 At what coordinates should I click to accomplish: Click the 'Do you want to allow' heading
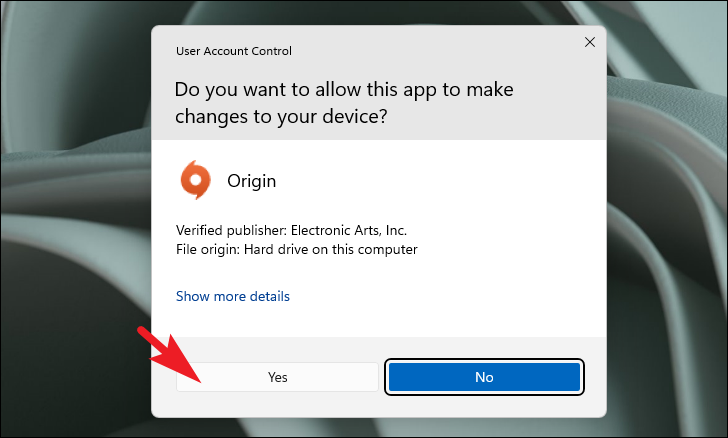[x=344, y=103]
